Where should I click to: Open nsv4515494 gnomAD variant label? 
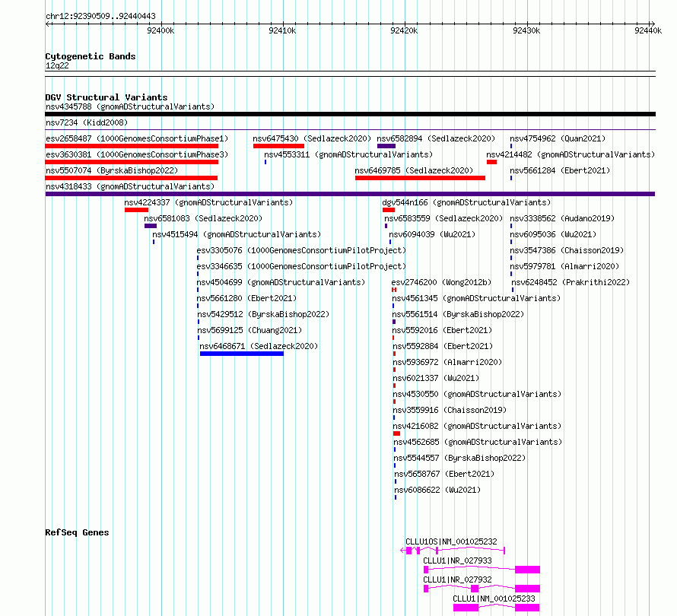(x=237, y=234)
